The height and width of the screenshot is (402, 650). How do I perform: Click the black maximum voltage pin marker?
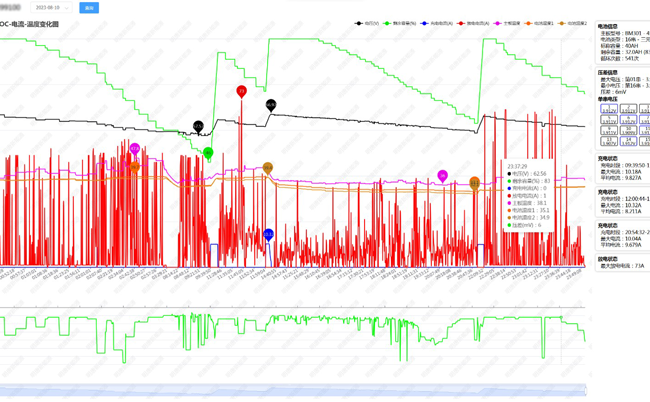pyautogui.click(x=271, y=105)
